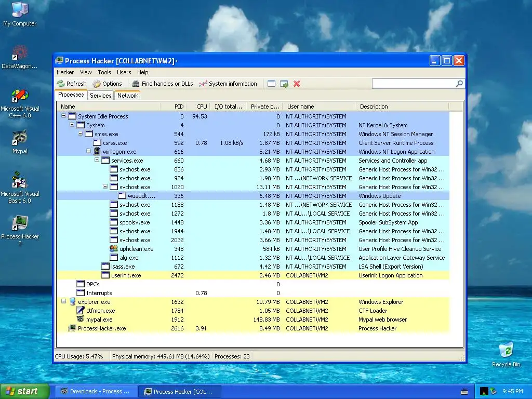Select the Recycle Bin desktop icon
Viewport: 532px width, 399px height.
[506, 354]
